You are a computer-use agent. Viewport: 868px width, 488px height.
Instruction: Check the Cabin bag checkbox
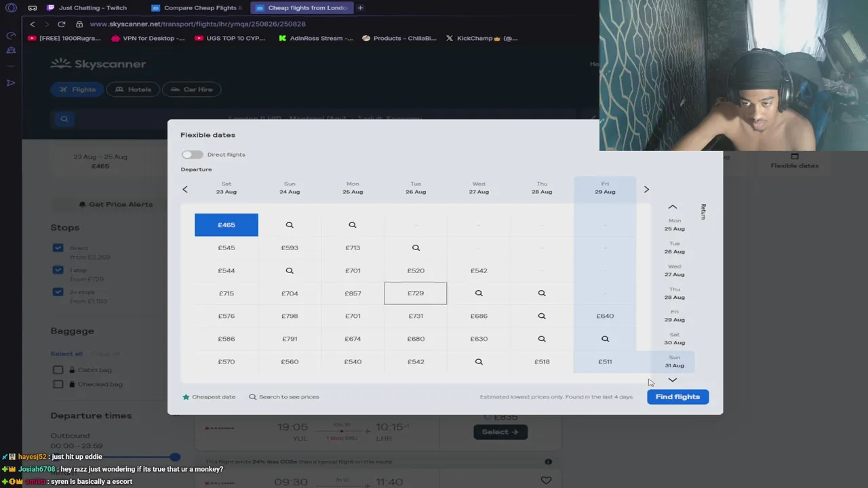58,370
